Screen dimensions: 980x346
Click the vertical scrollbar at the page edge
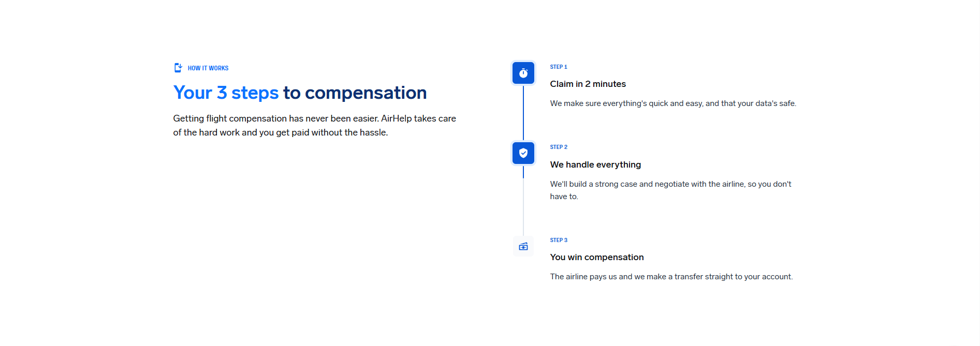977,173
